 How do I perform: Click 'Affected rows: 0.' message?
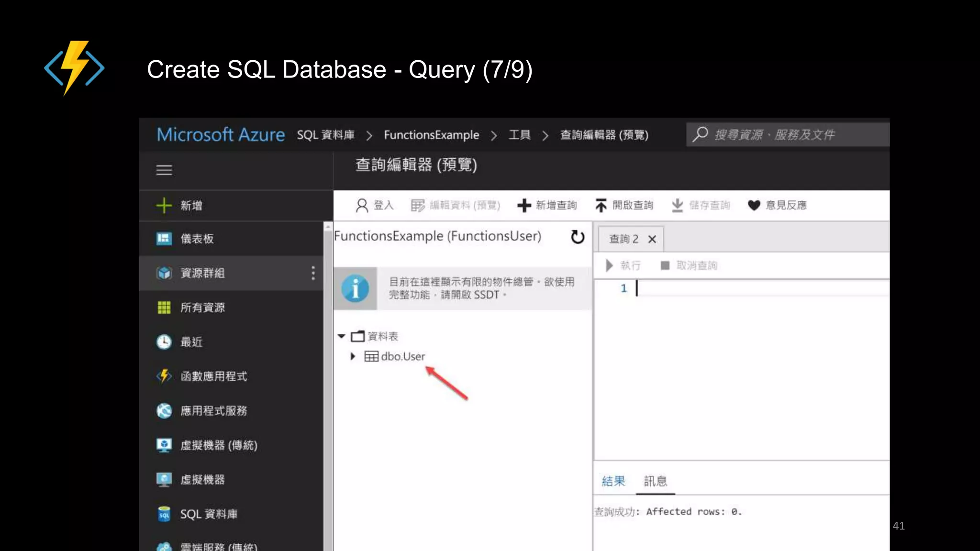pos(694,512)
